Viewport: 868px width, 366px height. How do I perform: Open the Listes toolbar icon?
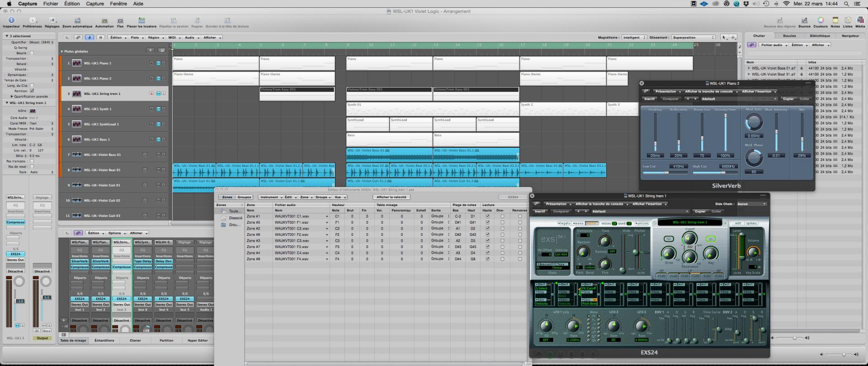coord(848,20)
